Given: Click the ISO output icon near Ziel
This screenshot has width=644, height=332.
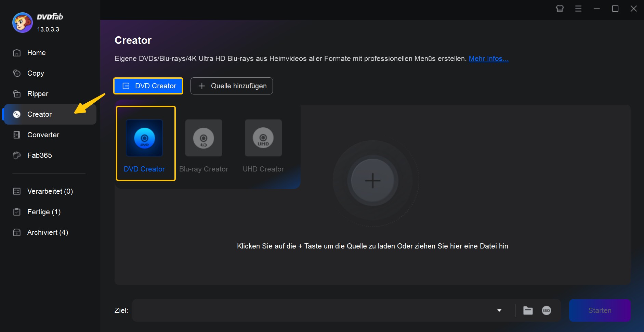Looking at the screenshot, I should click(547, 310).
